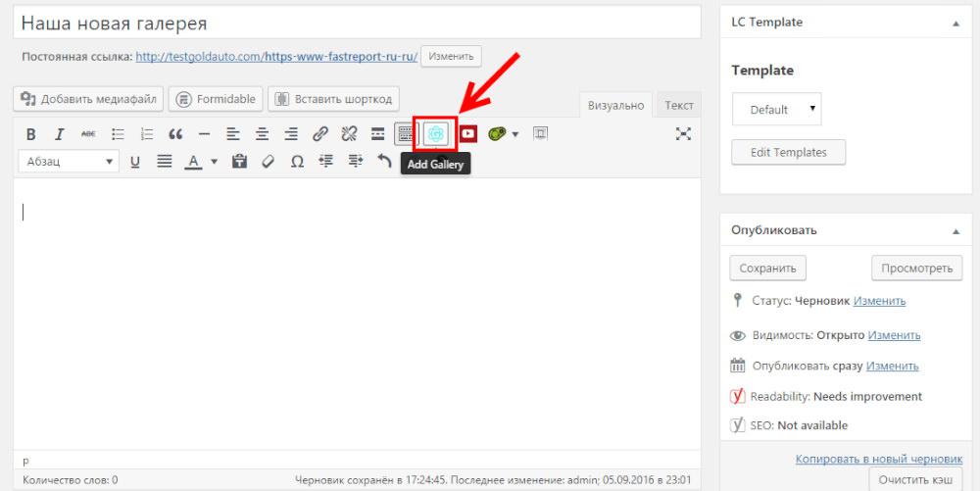Viewport: 980px width, 491px height.
Task: Click the Добавить медиафайл button
Action: click(88, 99)
